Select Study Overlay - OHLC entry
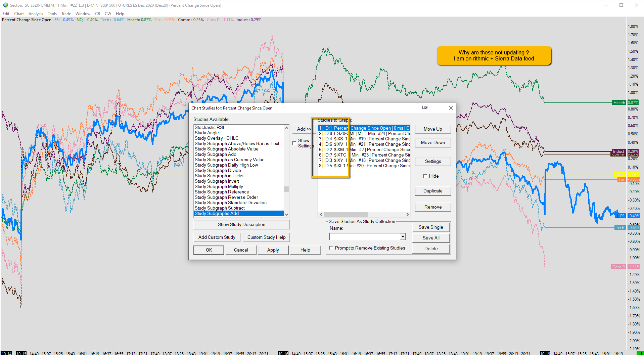644x355 pixels. tap(239, 138)
